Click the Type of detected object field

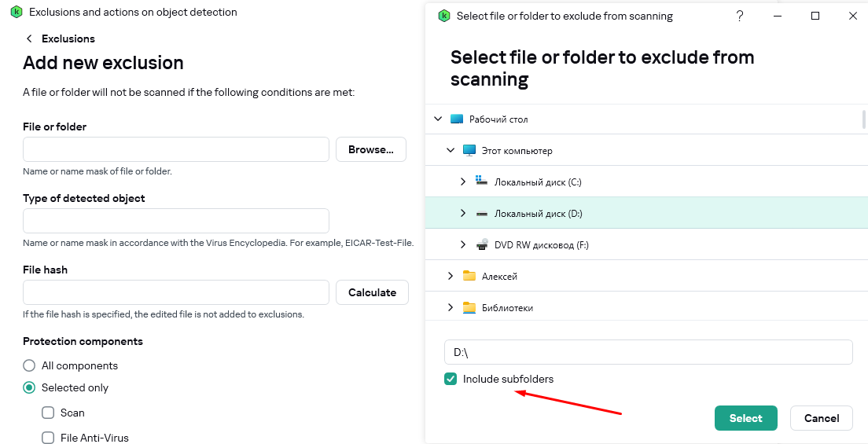176,221
